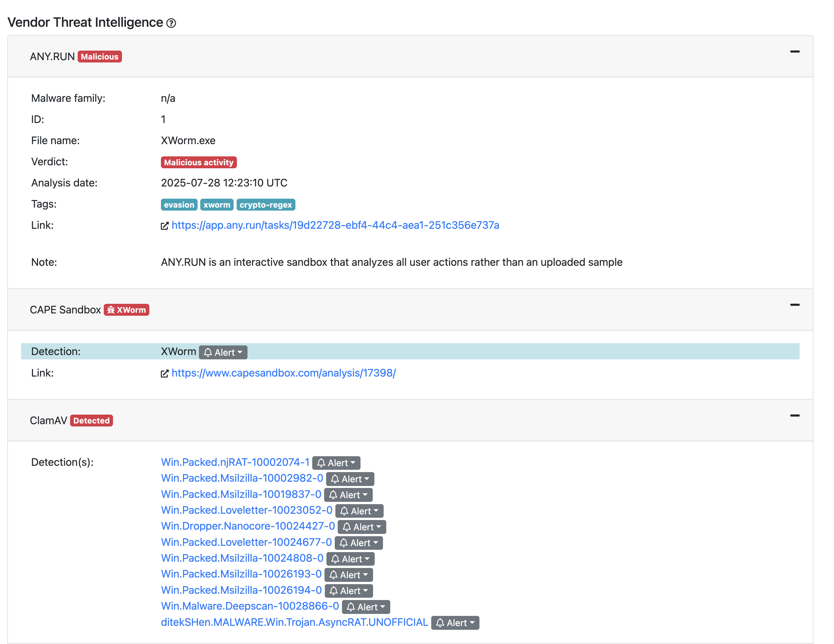The width and height of the screenshot is (834, 644).
Task: Click the Malicious activity verdict badge
Action: point(199,162)
